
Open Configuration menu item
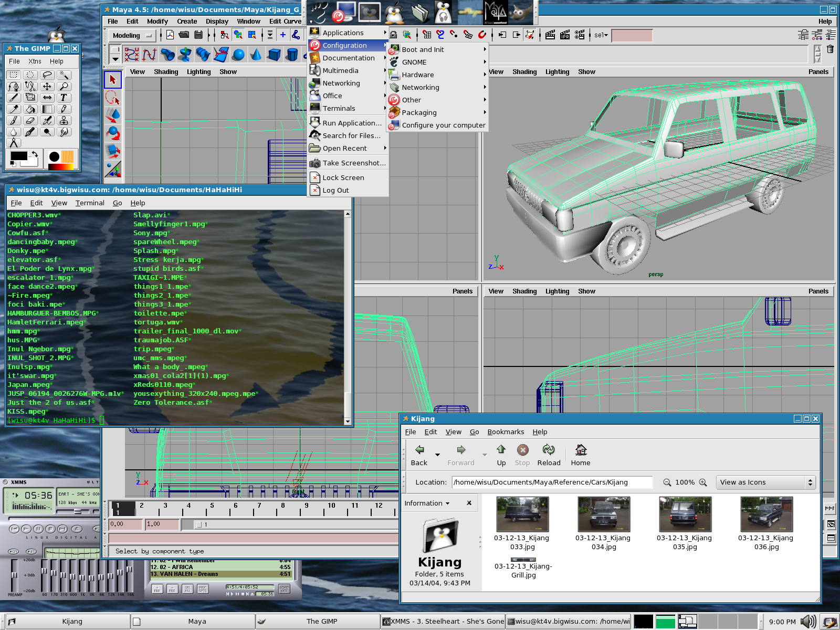coord(348,45)
